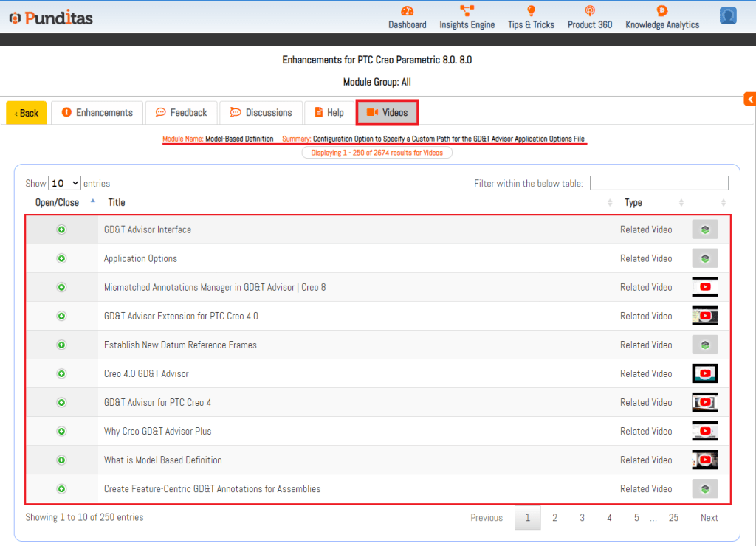Open the What is Model Based Definition thumbnail
The width and height of the screenshot is (756, 546).
click(x=705, y=460)
